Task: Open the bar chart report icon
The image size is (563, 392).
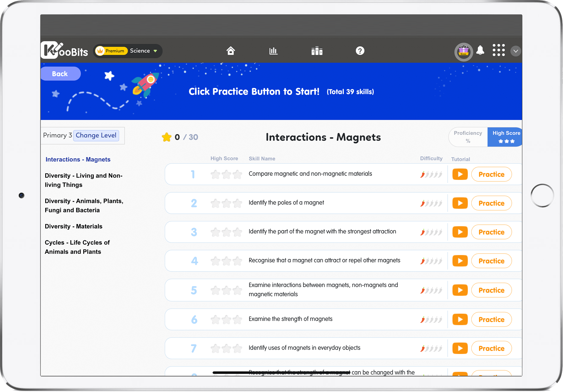Action: point(273,51)
